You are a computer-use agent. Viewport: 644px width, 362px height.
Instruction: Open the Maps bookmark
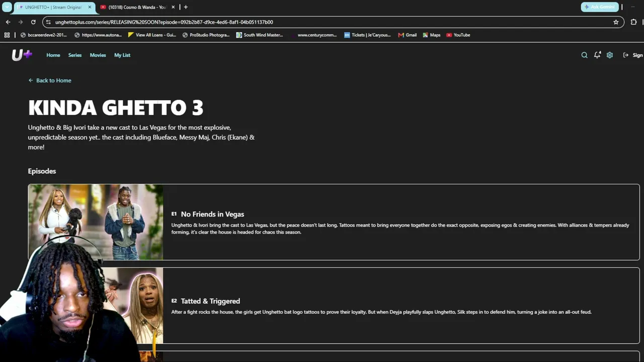(432, 35)
